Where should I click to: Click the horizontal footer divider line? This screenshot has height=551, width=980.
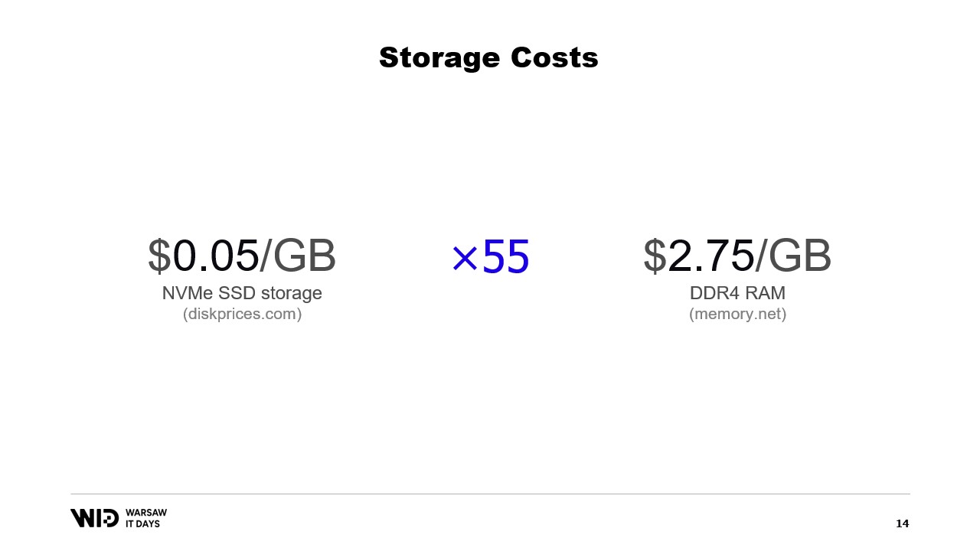[490, 494]
